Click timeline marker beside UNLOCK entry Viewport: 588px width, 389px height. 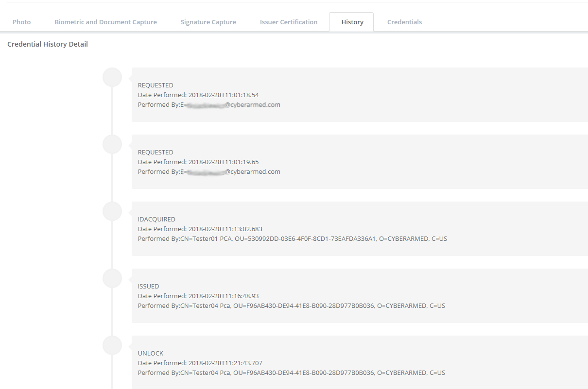coord(112,345)
